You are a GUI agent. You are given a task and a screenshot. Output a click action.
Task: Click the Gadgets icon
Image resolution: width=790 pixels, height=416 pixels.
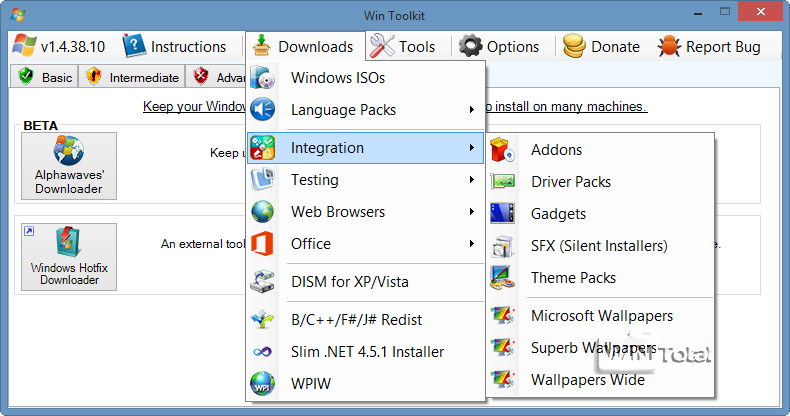click(503, 214)
